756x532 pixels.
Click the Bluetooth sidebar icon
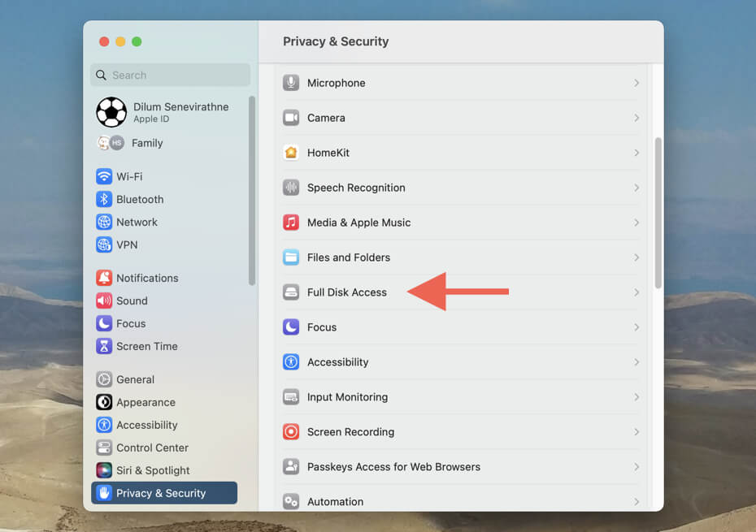104,199
